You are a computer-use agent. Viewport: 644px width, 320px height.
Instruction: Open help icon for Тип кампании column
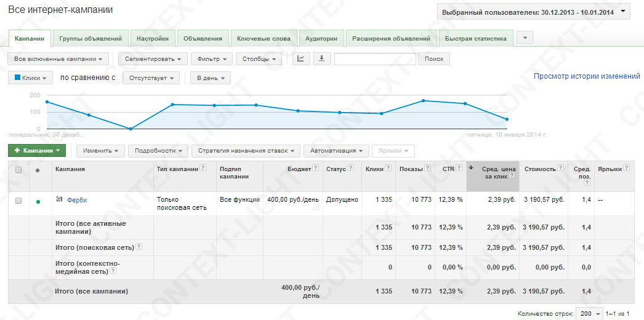(x=203, y=169)
